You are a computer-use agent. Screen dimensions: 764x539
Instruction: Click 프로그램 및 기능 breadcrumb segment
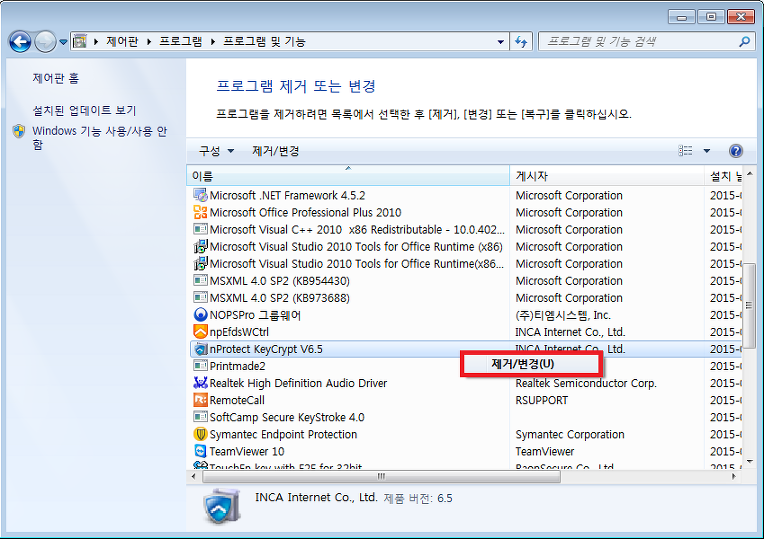tap(264, 41)
